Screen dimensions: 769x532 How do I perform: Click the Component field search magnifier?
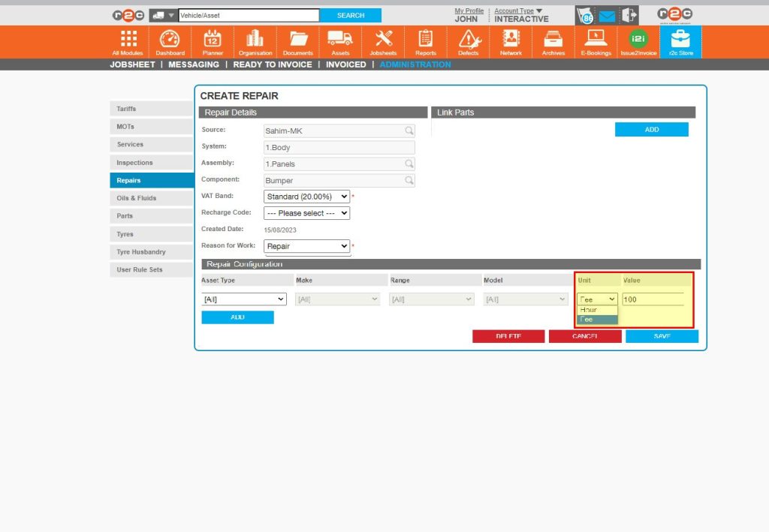409,180
